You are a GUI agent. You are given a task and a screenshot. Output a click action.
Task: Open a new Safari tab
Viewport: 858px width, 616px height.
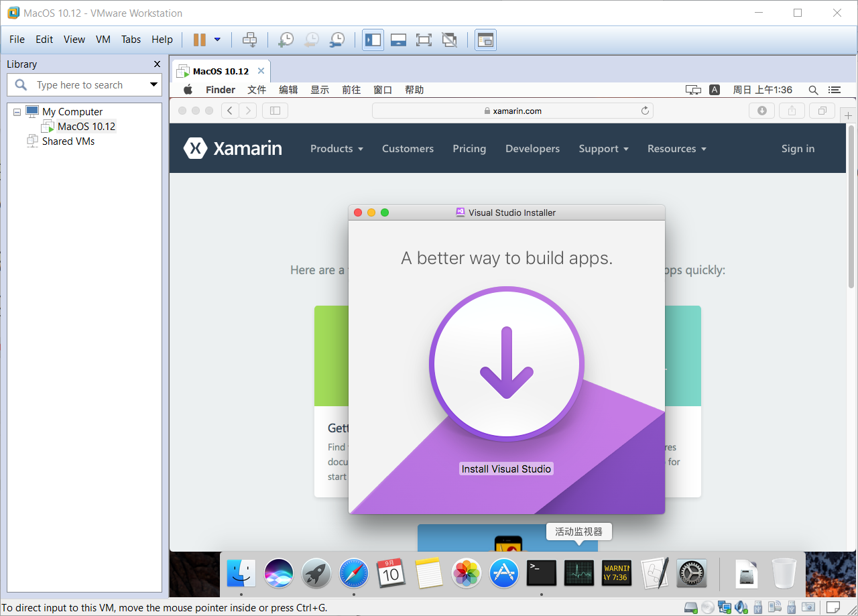[x=848, y=115]
